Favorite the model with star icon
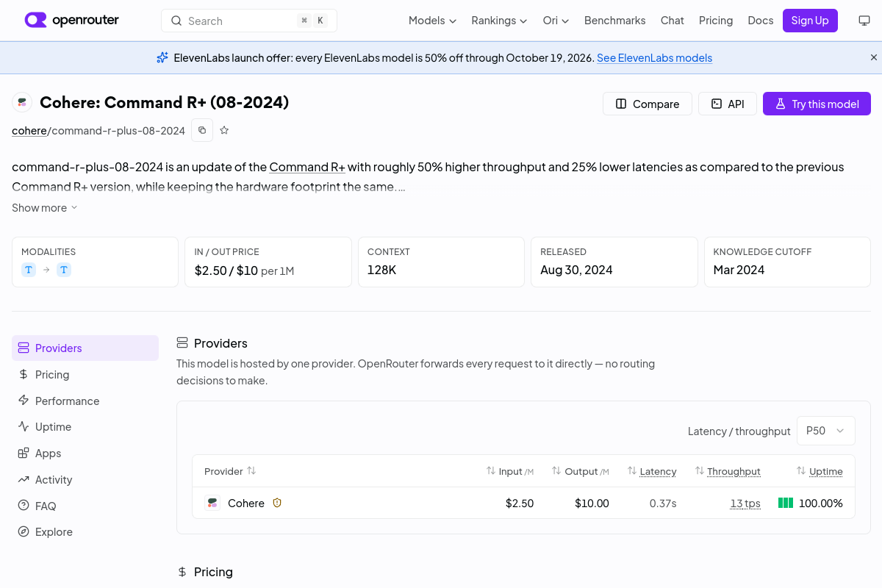 (224, 130)
